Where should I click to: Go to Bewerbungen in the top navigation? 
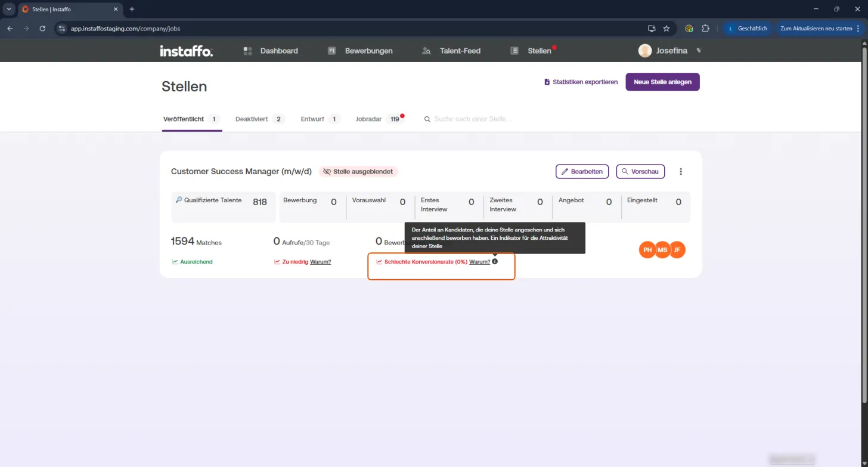360,51
